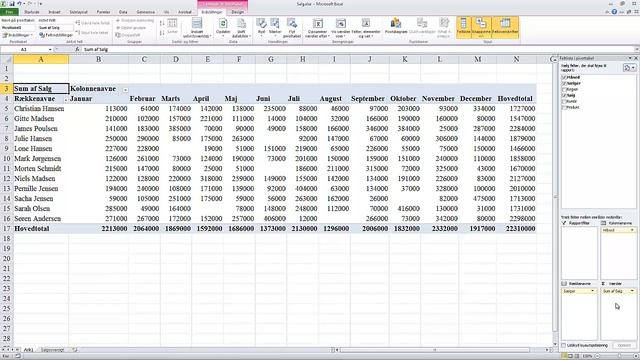Uncheck the Måned field checkbox
The image size is (640, 360).
(564, 77)
